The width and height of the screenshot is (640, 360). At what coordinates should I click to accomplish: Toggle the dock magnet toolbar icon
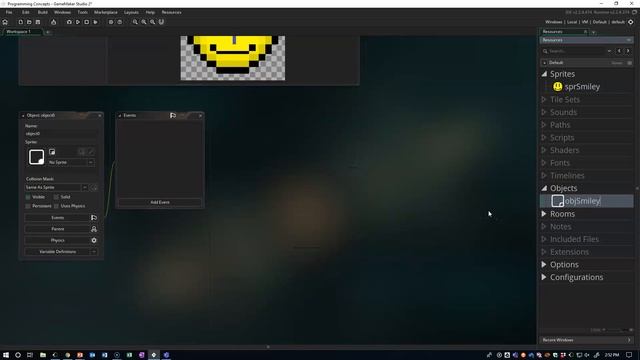[161, 22]
